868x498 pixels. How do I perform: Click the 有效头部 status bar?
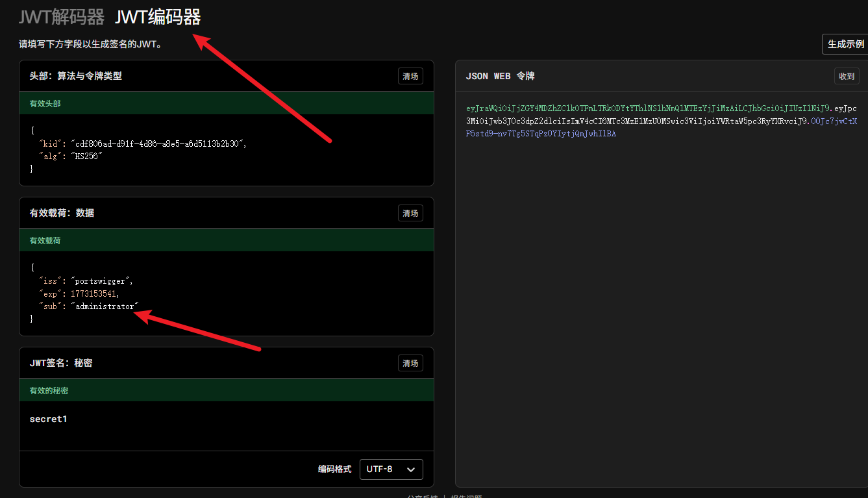[x=226, y=104]
